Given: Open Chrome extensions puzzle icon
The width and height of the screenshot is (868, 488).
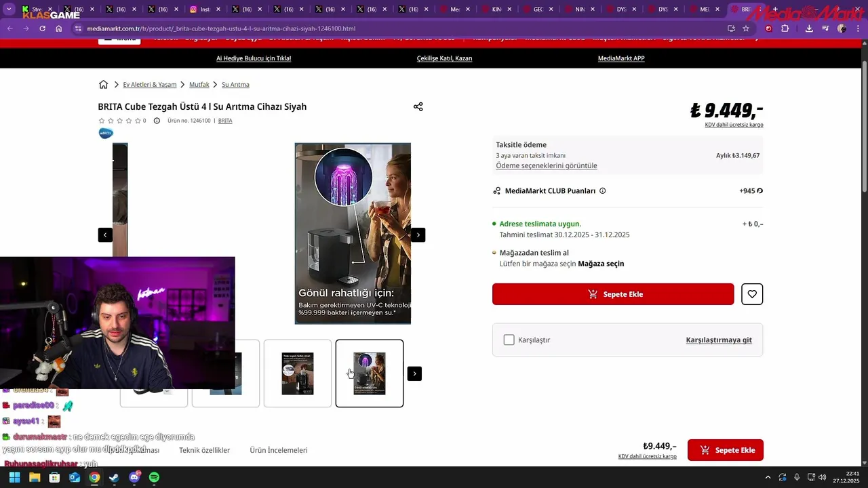Looking at the screenshot, I should click(x=785, y=28).
